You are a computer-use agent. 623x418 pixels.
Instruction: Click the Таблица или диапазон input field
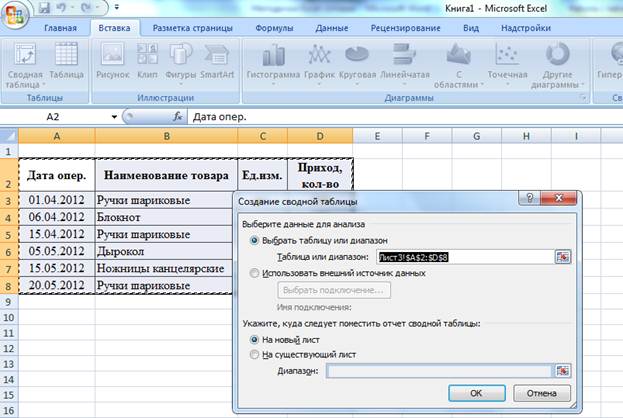[x=465, y=257]
